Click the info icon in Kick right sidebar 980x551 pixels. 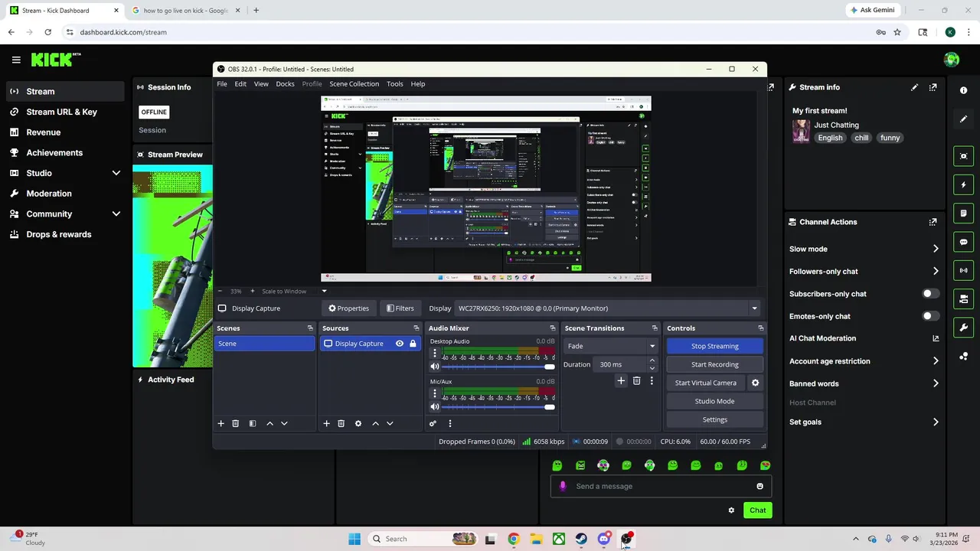(x=963, y=90)
